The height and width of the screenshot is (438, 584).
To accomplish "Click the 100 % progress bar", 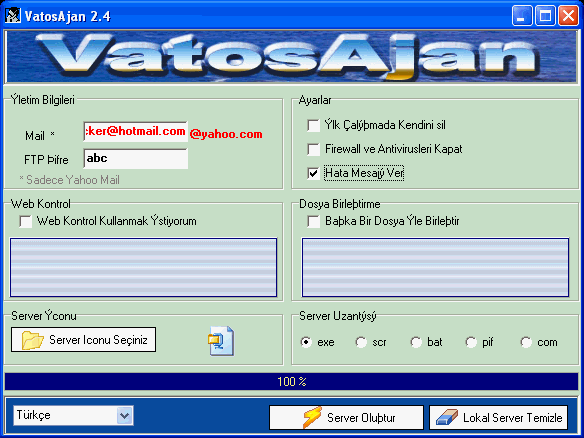I will [x=292, y=381].
